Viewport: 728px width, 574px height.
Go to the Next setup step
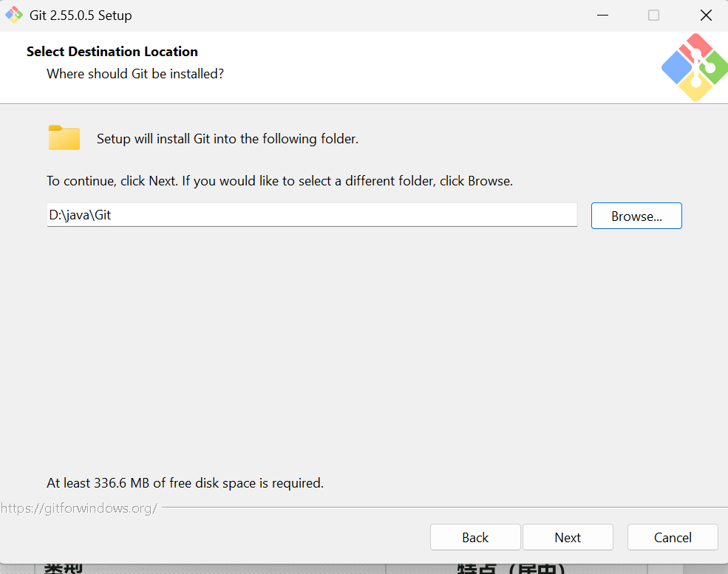pos(568,537)
